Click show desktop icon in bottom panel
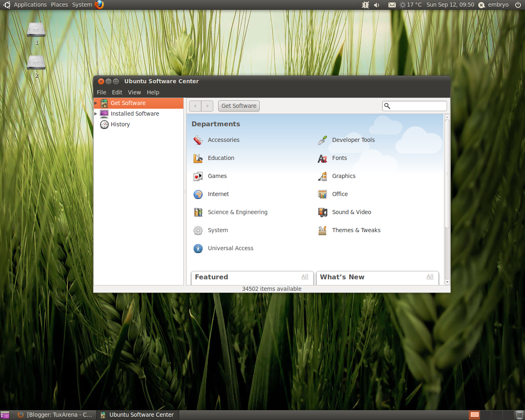The width and height of the screenshot is (525, 420). coord(5,415)
